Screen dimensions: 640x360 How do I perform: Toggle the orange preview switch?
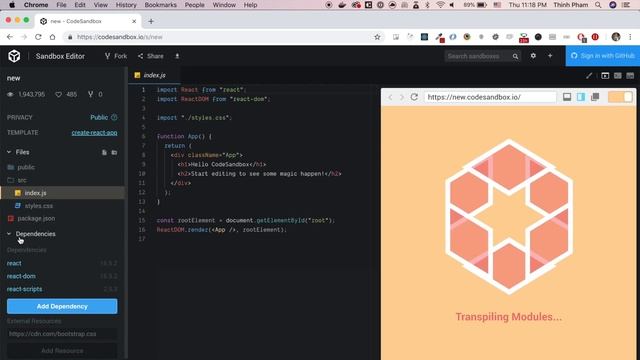pos(620,97)
